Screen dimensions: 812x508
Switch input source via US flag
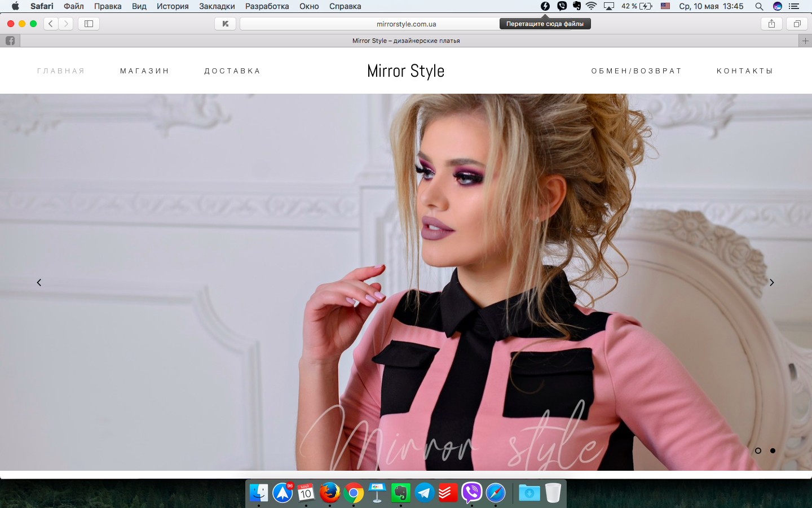(665, 6)
